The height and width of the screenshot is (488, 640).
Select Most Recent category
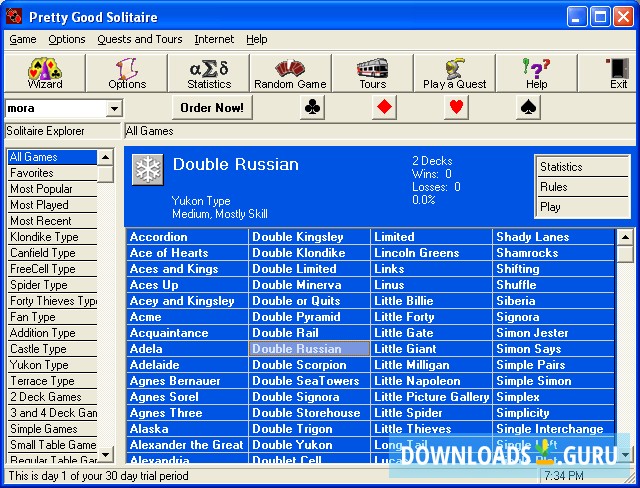coord(52,221)
